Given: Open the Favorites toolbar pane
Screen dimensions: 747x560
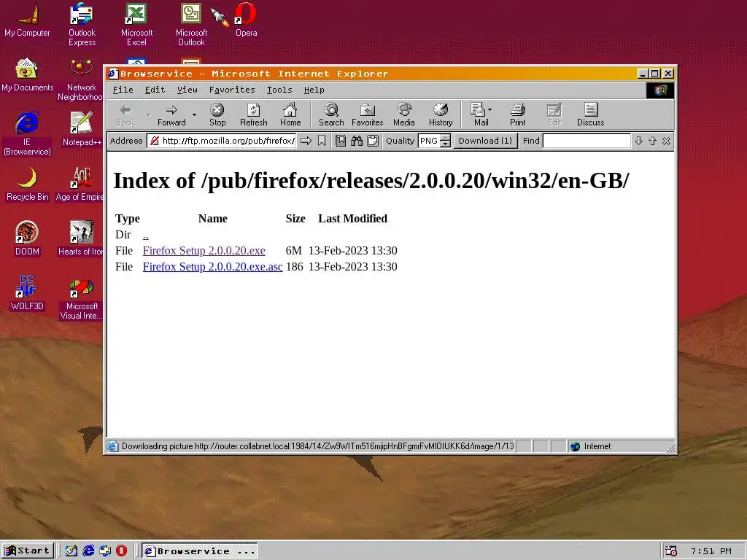Looking at the screenshot, I should point(368,114).
